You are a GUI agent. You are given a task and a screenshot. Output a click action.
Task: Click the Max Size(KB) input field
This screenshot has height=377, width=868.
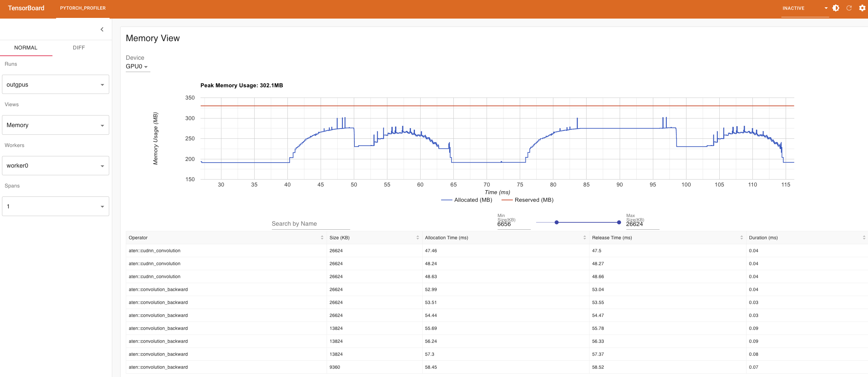[643, 224]
